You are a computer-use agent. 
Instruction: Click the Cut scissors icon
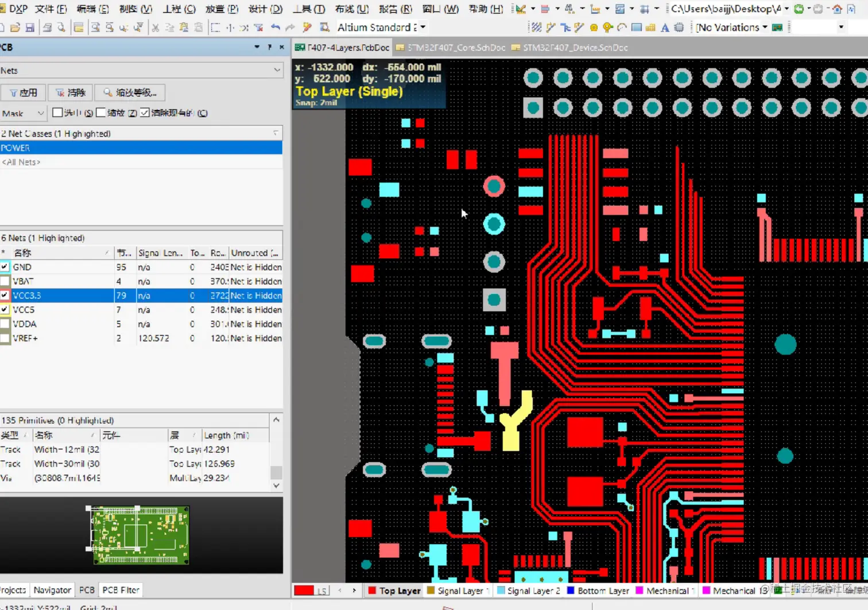(155, 28)
